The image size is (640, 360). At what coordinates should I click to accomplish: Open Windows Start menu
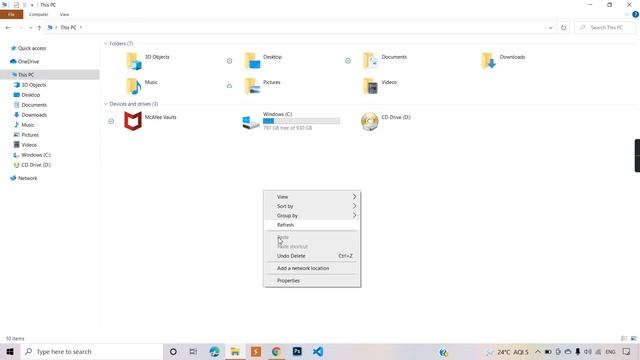coord(10,351)
